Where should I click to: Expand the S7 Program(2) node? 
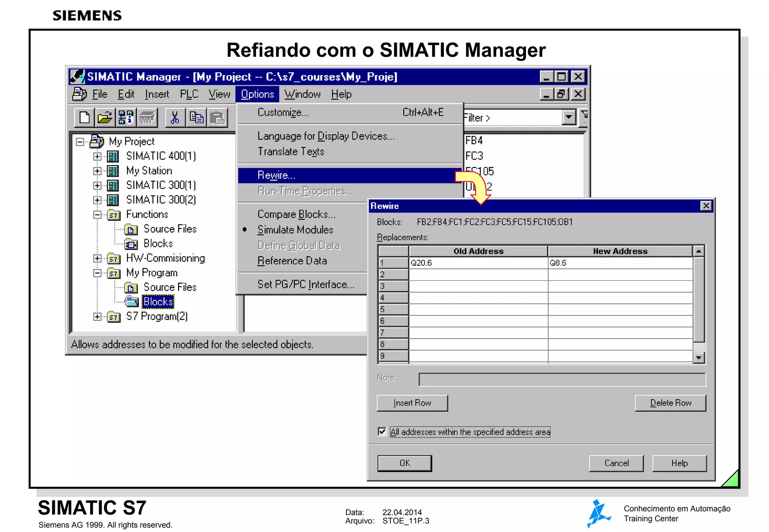click(x=97, y=317)
